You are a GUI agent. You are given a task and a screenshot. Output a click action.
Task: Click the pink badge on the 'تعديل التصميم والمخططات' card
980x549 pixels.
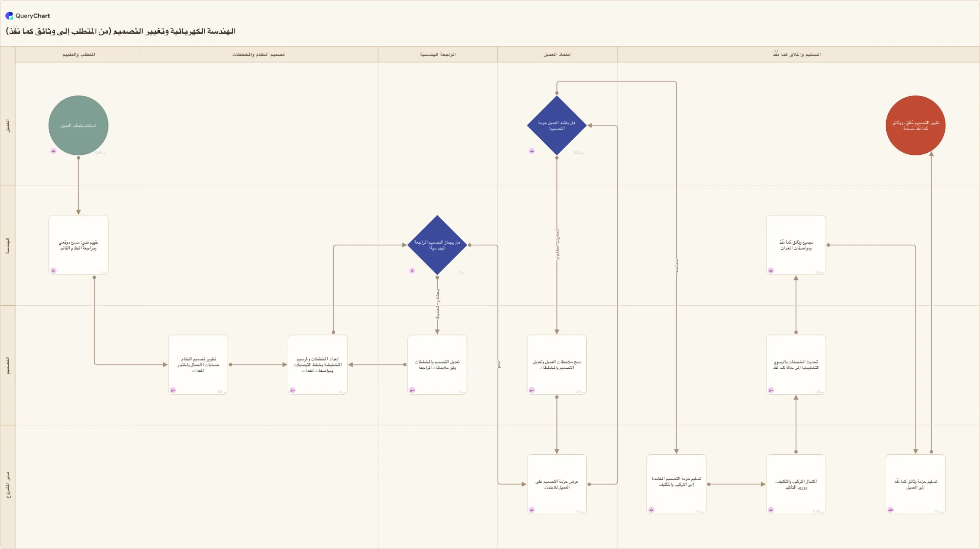[412, 390]
